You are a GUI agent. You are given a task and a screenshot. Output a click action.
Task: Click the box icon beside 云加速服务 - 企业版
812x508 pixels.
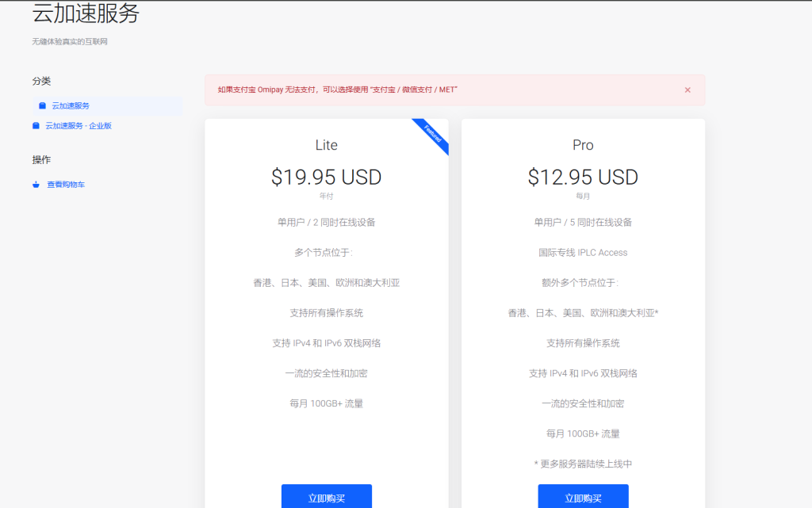tap(36, 125)
